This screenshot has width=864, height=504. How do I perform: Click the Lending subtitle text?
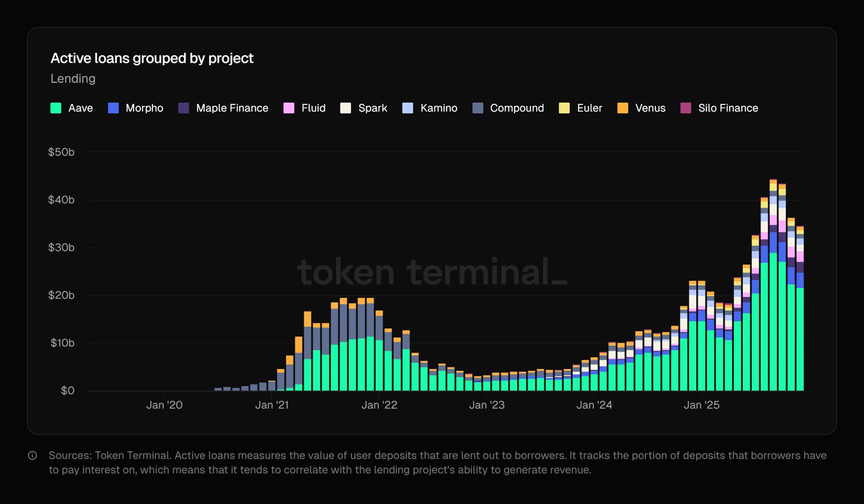tap(73, 79)
